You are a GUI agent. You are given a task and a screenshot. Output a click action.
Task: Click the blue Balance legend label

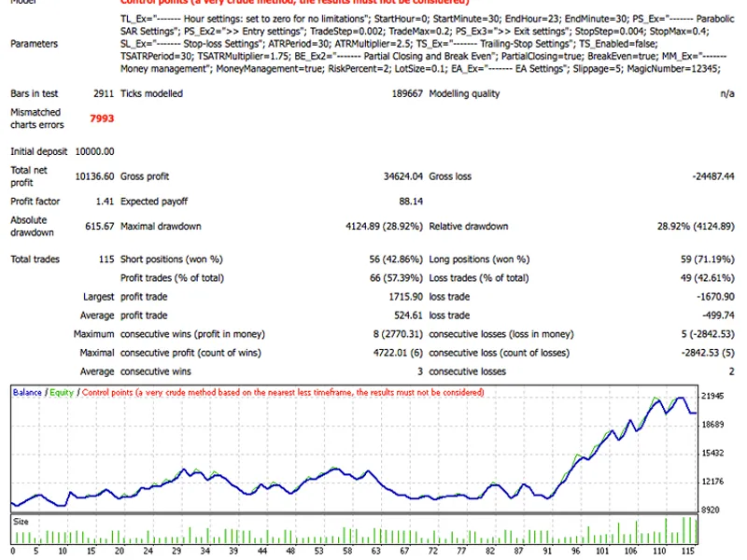(27, 392)
